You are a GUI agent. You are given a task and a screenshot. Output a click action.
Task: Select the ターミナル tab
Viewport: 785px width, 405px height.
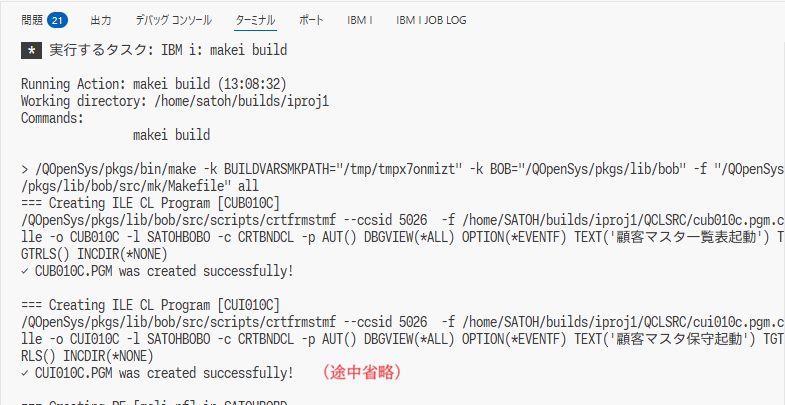255,19
